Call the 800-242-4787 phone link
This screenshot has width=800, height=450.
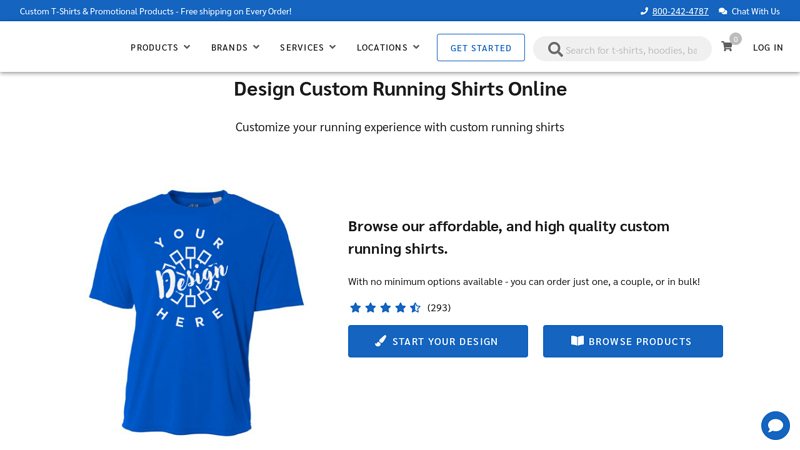click(680, 11)
